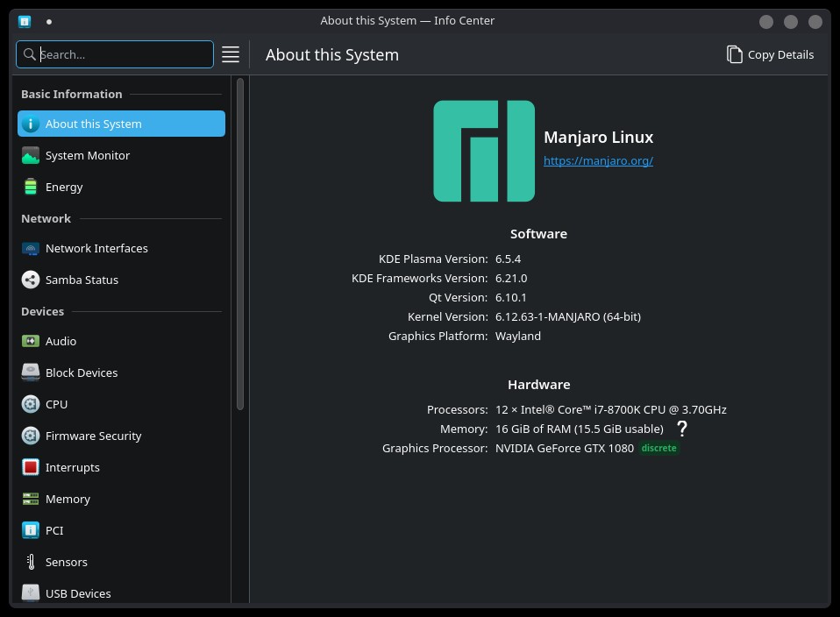Open the manjaro.org link
The height and width of the screenshot is (617, 840).
click(x=598, y=160)
